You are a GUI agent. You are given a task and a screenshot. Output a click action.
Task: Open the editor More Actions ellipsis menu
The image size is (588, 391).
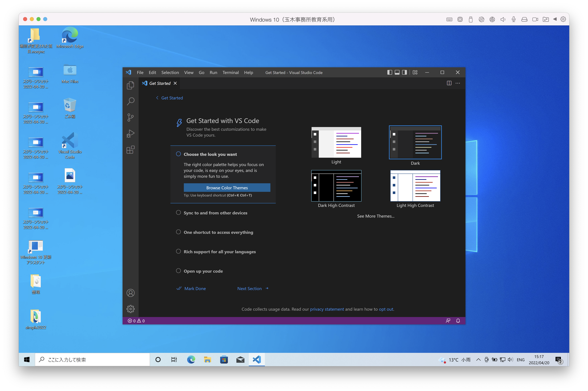458,83
